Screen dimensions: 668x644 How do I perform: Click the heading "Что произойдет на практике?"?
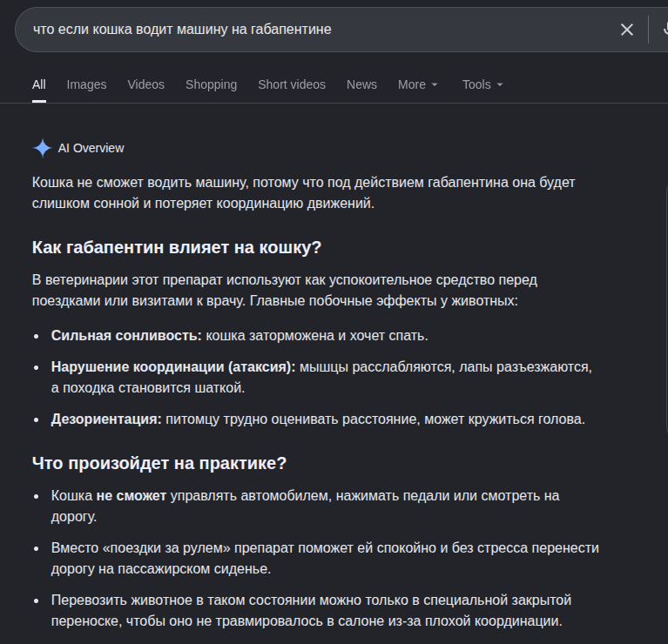(x=159, y=463)
